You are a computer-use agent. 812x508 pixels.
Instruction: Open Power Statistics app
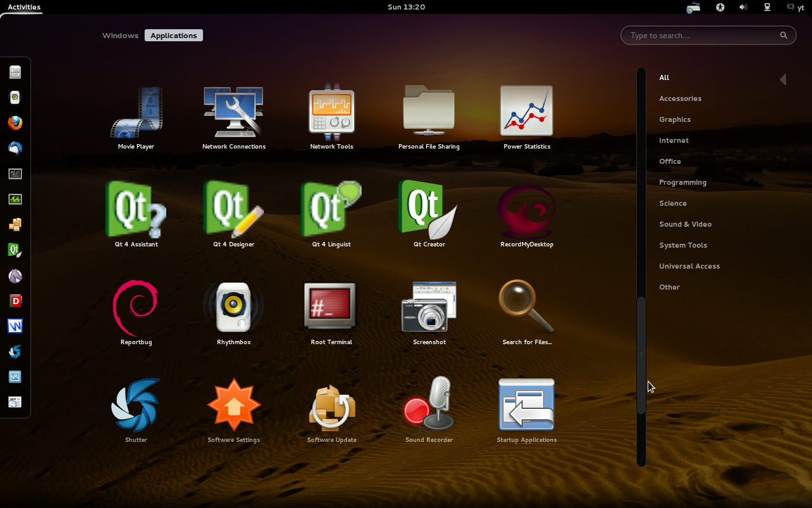527,111
